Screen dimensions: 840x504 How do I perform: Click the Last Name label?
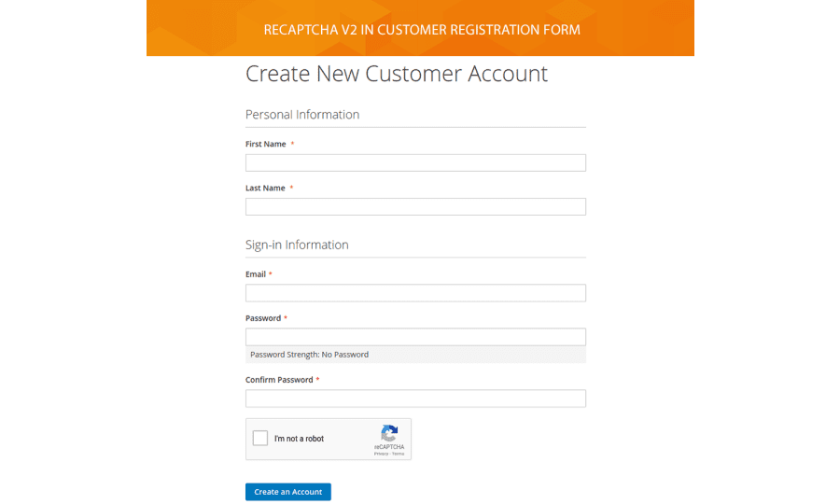coord(265,189)
